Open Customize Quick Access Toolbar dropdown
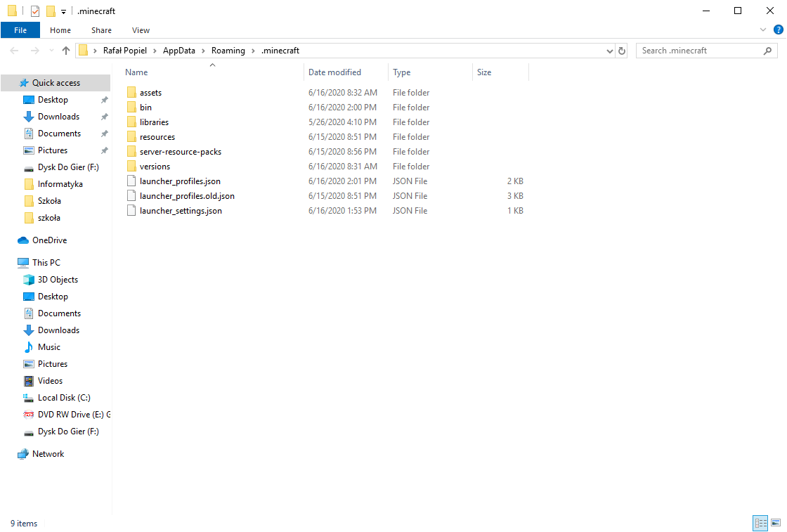Screen dimensions: 787x532 tap(64, 11)
